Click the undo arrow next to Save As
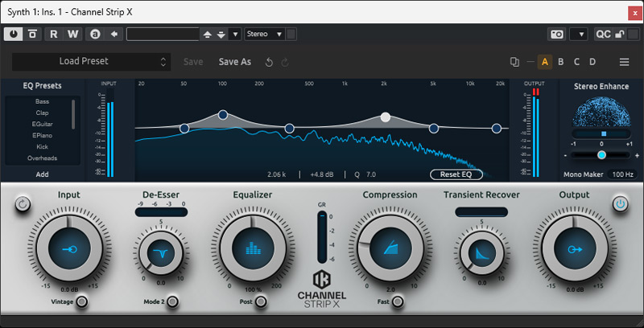Image resolution: width=644 pixels, height=328 pixels. (x=269, y=62)
